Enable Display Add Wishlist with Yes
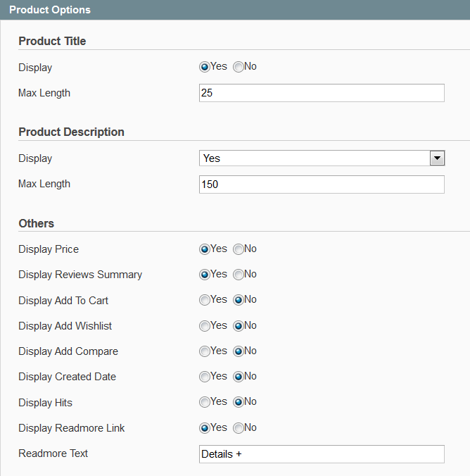Screen dimensions: 470x476 [x=205, y=326]
